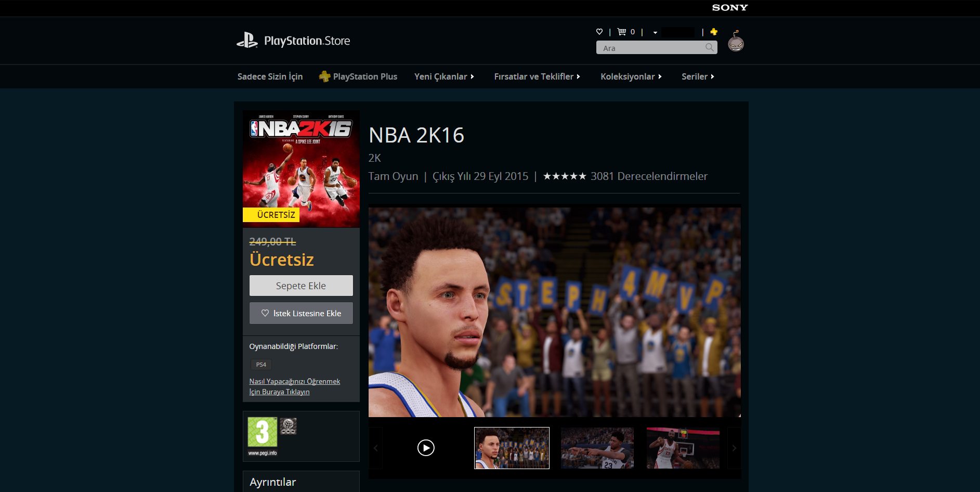Expand Seriler menu
The width and height of the screenshot is (980, 492).
tap(698, 76)
